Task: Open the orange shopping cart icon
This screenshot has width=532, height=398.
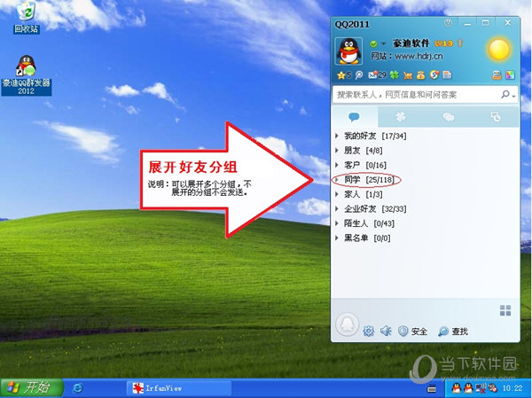Action: click(408, 75)
